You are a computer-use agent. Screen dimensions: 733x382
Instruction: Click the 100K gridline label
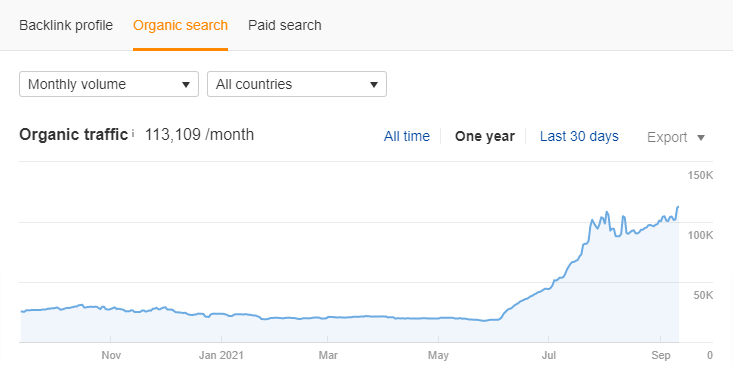(x=700, y=235)
